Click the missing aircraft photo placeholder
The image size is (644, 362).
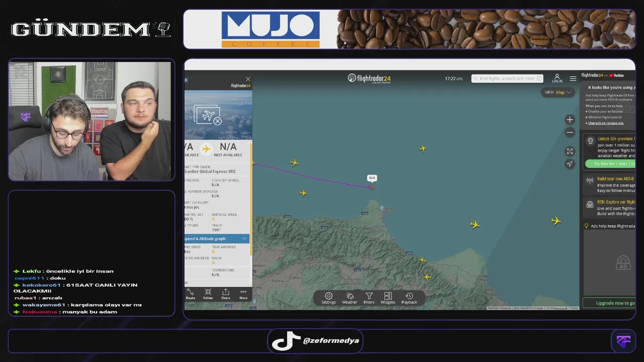[x=208, y=115]
